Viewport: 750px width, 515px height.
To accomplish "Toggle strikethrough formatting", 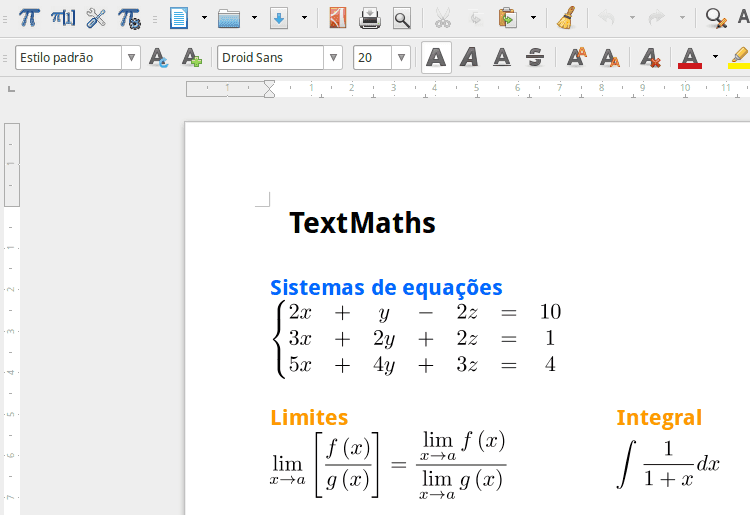I will coord(535,58).
